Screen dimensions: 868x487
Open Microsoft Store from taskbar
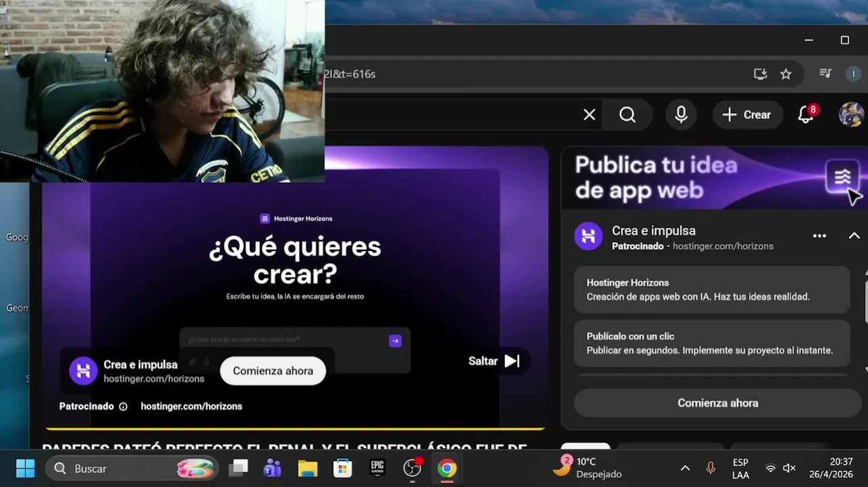point(342,468)
